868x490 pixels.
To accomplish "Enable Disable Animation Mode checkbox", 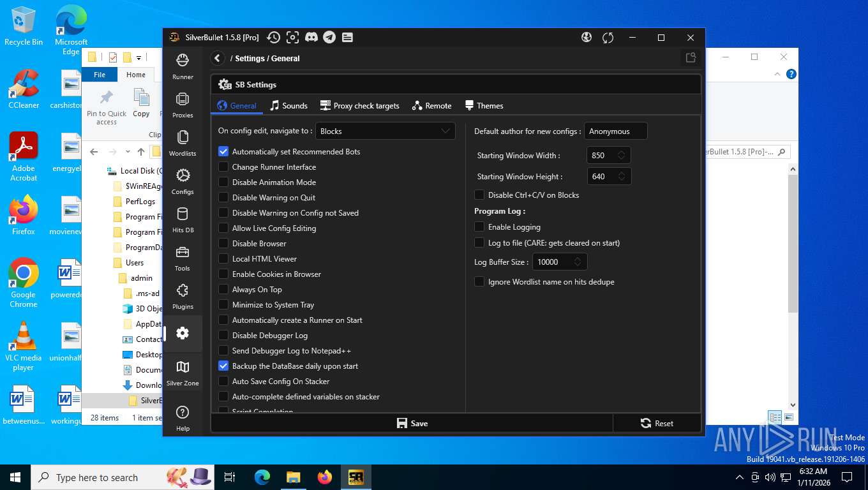I will (223, 182).
